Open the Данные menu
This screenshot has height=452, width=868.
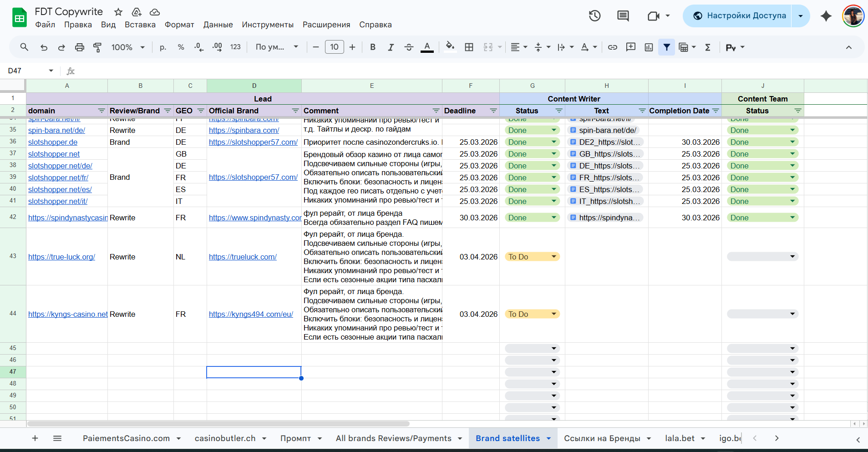tap(218, 25)
